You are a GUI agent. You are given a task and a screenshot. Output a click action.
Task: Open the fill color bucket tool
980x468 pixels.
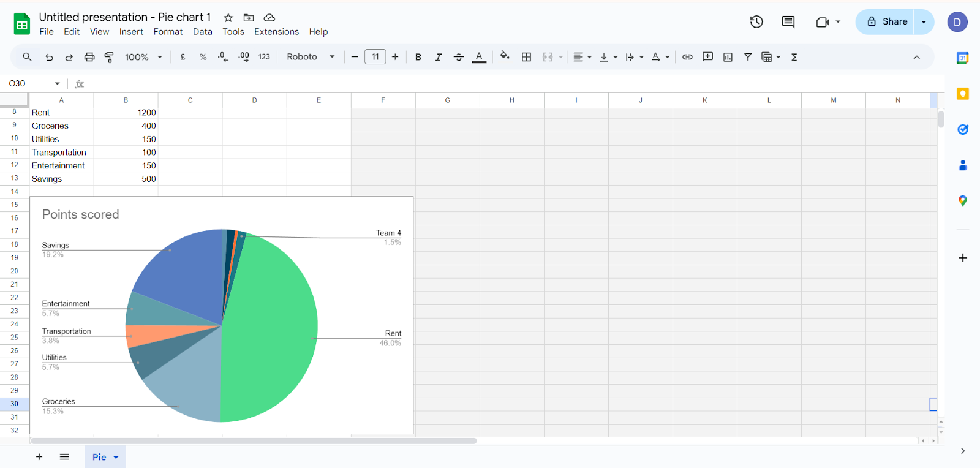click(505, 56)
